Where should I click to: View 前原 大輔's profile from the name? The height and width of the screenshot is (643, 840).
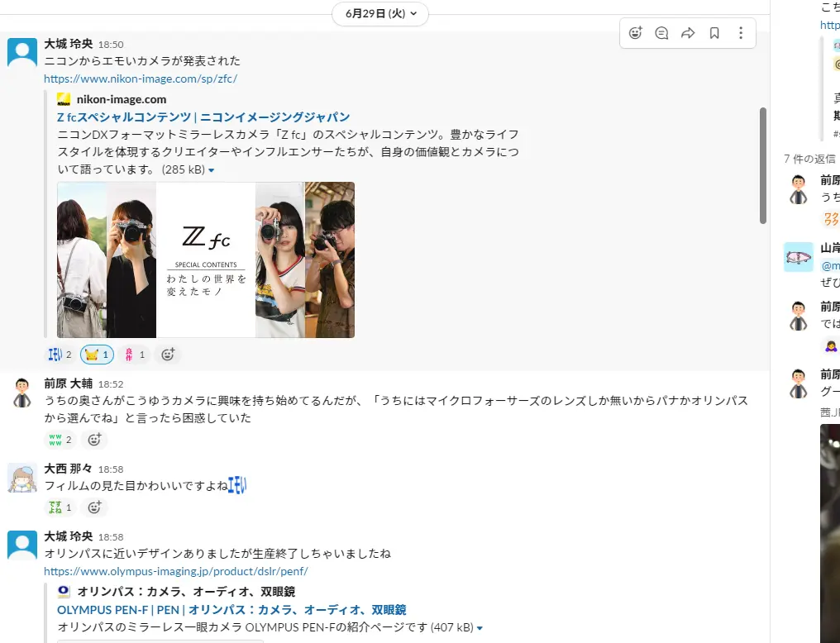68,383
